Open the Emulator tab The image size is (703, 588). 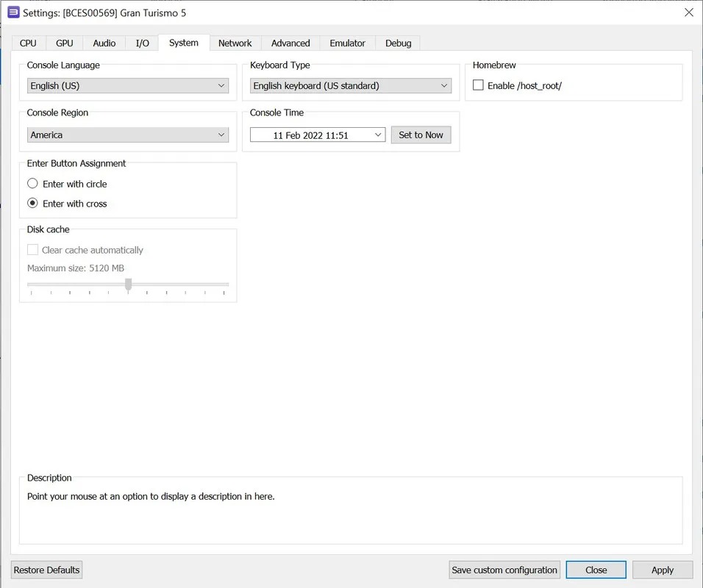click(348, 43)
